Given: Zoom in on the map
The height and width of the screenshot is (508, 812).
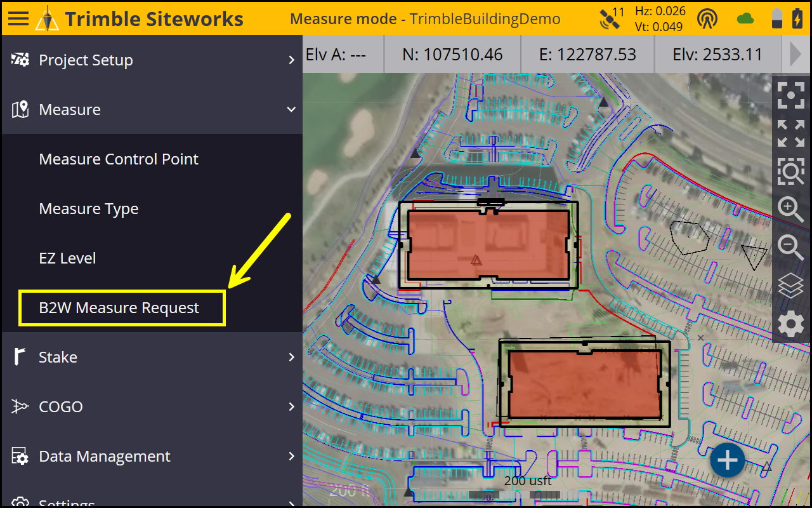Looking at the screenshot, I should tap(790, 210).
